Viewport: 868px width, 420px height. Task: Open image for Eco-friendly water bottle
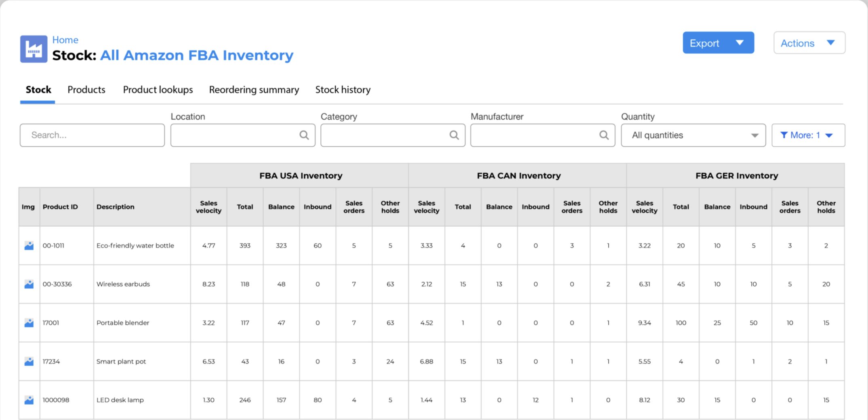coord(29,246)
